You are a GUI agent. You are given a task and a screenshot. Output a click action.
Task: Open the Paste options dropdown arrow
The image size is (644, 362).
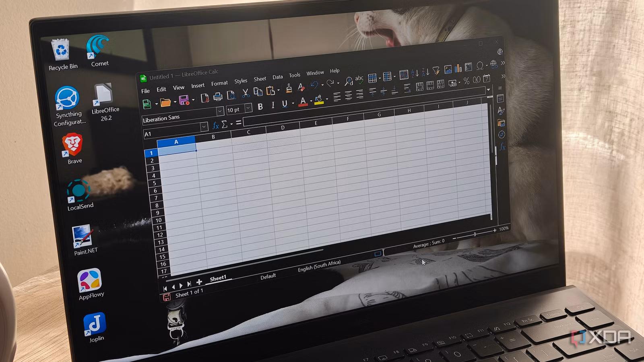tap(279, 90)
